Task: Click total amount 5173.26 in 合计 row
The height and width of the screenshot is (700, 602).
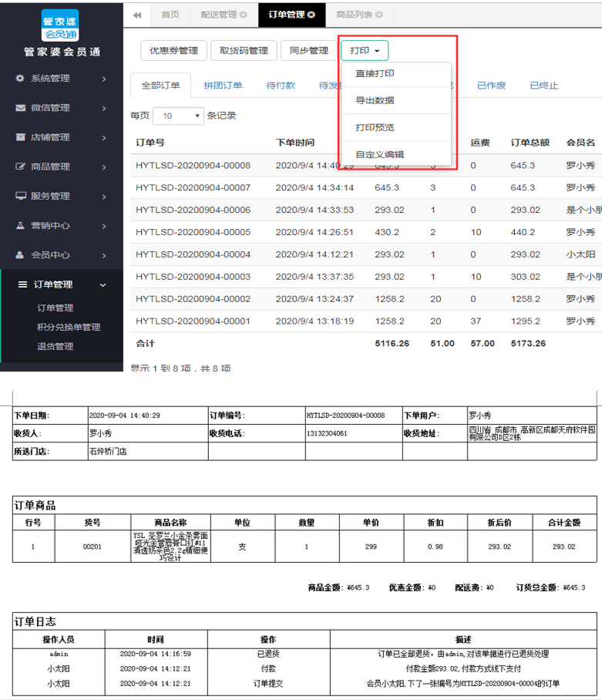Action: [x=528, y=343]
